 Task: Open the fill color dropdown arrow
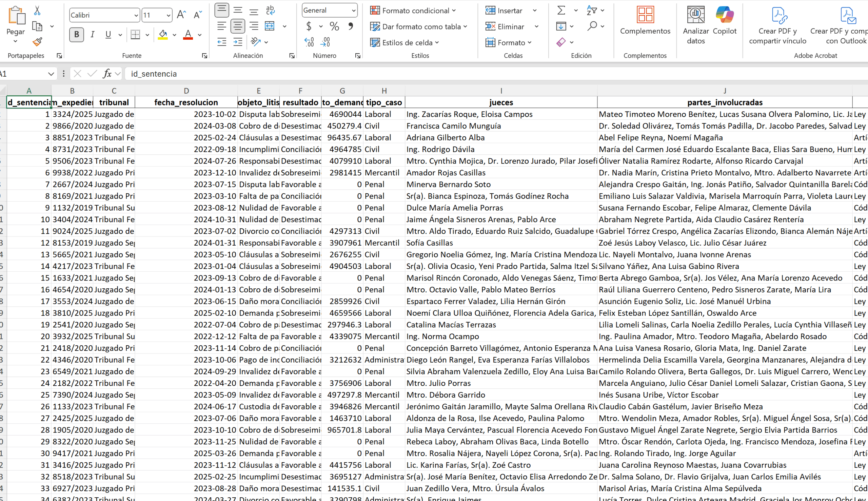pos(174,35)
